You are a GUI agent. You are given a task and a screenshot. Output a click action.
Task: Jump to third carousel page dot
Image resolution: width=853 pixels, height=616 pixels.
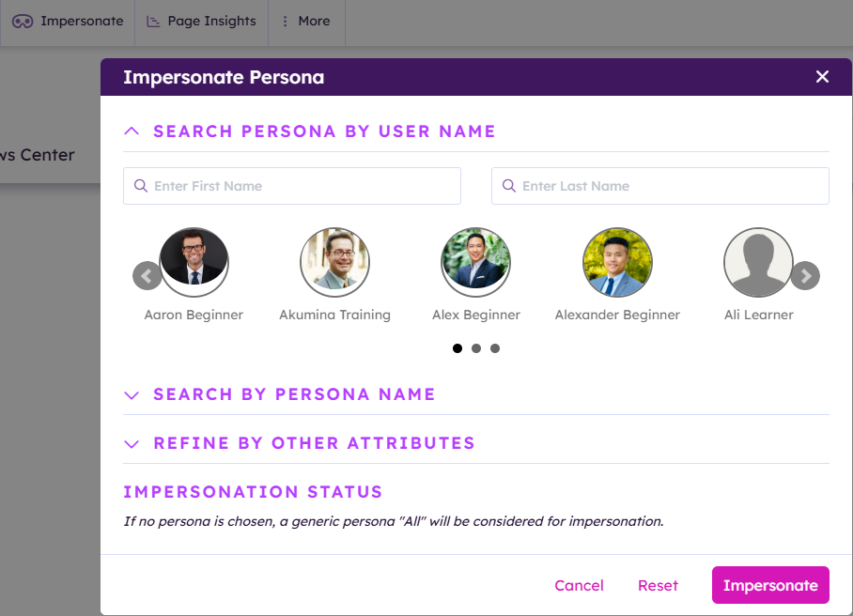(495, 348)
